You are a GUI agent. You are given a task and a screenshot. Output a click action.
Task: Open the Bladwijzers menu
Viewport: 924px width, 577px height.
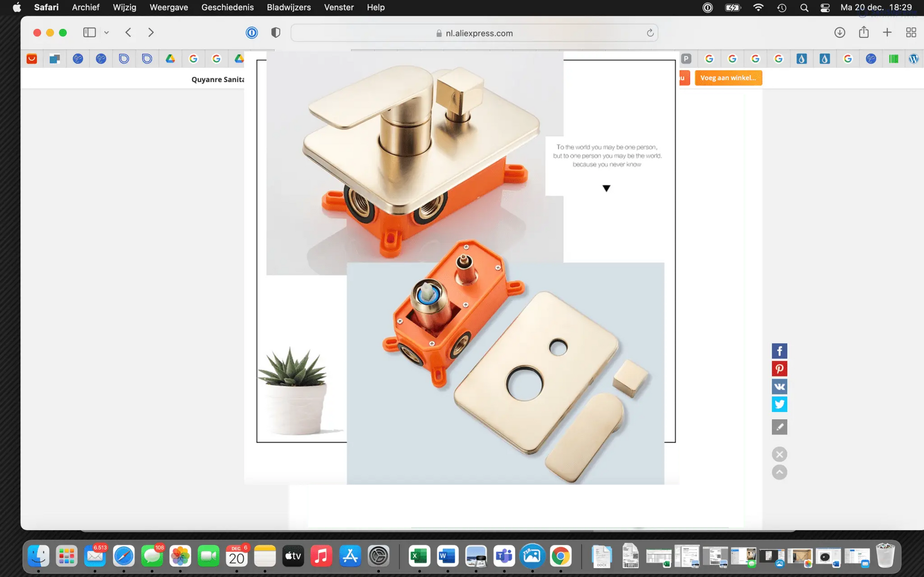point(289,8)
